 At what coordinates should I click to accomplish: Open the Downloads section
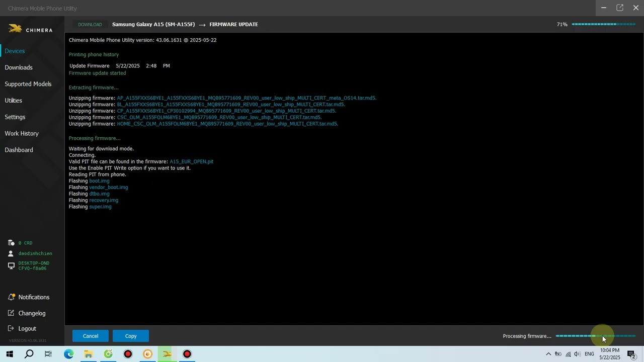pyautogui.click(x=19, y=67)
